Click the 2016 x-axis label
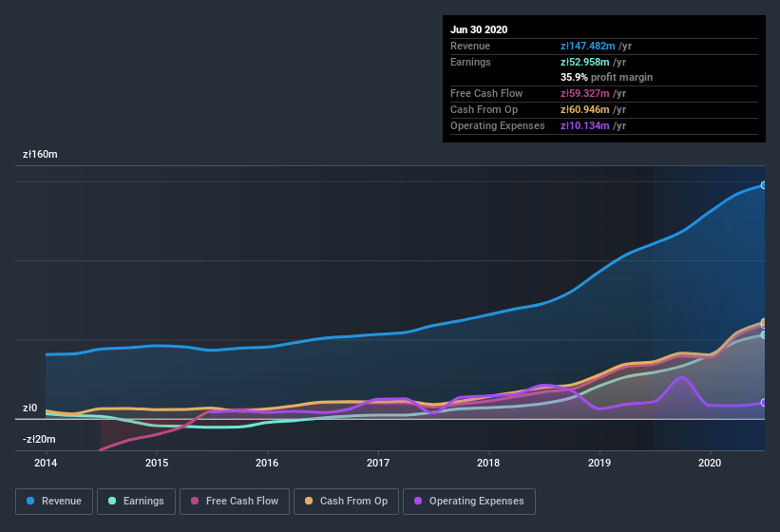780x532 pixels. (x=267, y=463)
